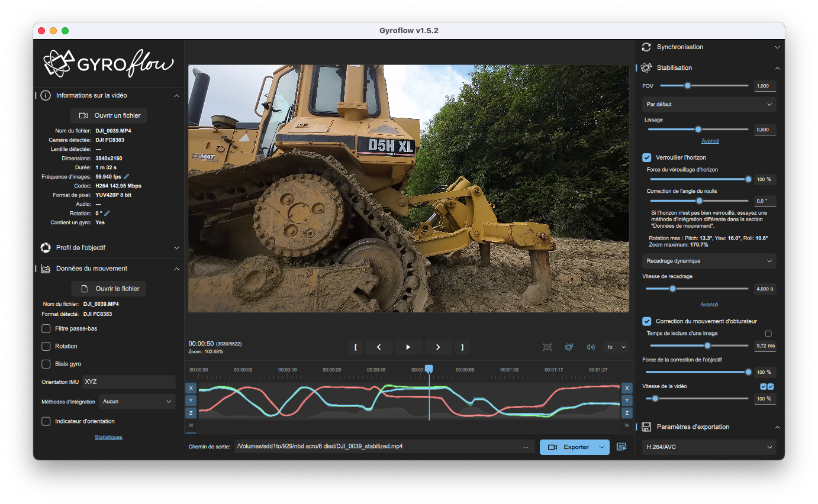Open the dropdown arrow on the Exporter button

click(603, 447)
